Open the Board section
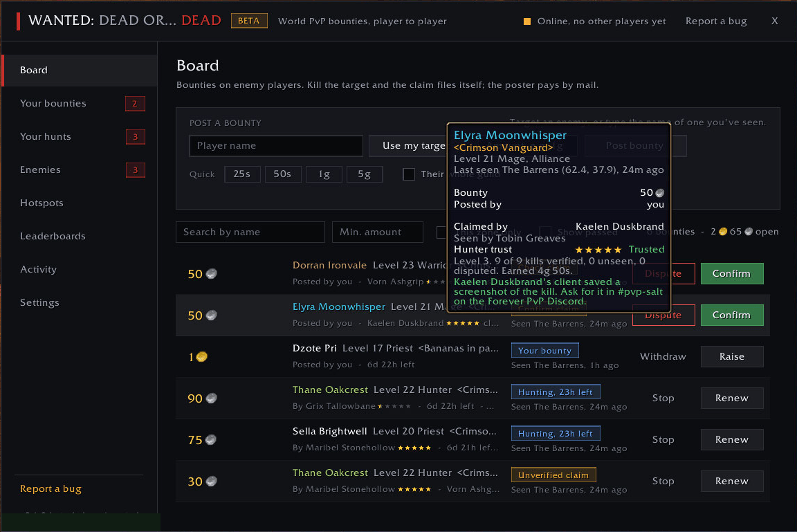This screenshot has width=797, height=532. [80, 70]
